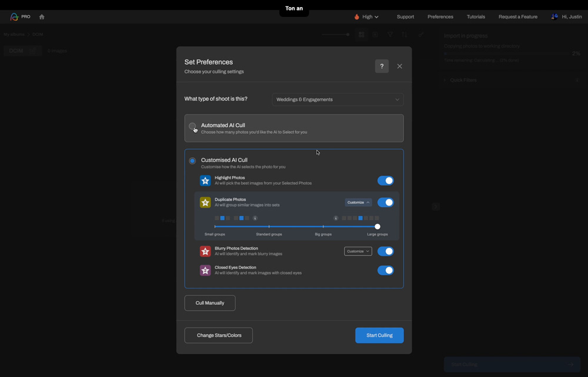This screenshot has width=588, height=377.
Task: Click the blue Highlight Photos star icon
Action: [205, 181]
